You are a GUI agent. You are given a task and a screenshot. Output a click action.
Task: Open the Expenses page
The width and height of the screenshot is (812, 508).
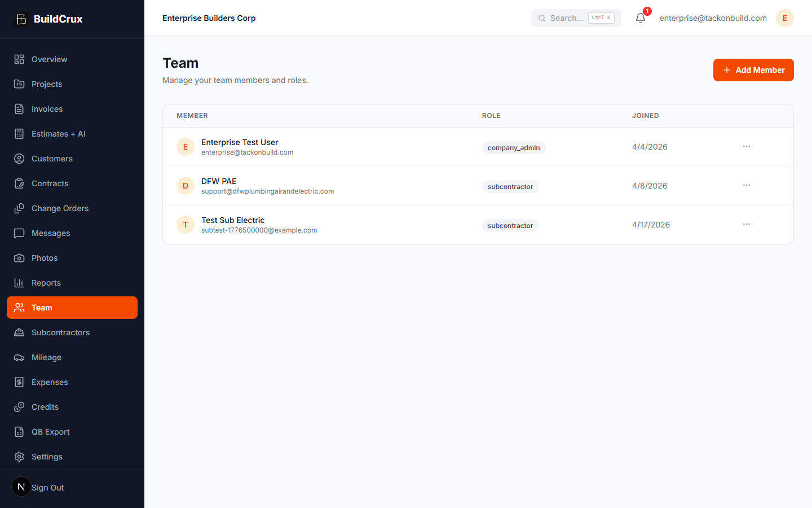click(x=72, y=382)
